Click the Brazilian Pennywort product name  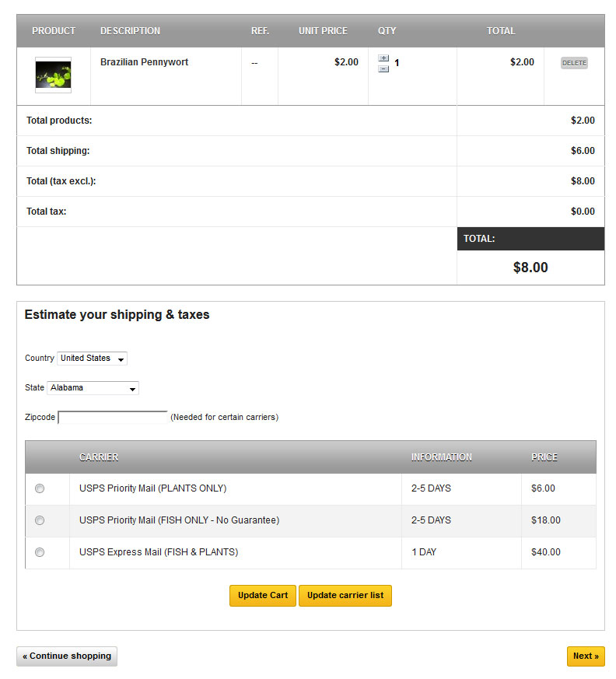click(144, 62)
